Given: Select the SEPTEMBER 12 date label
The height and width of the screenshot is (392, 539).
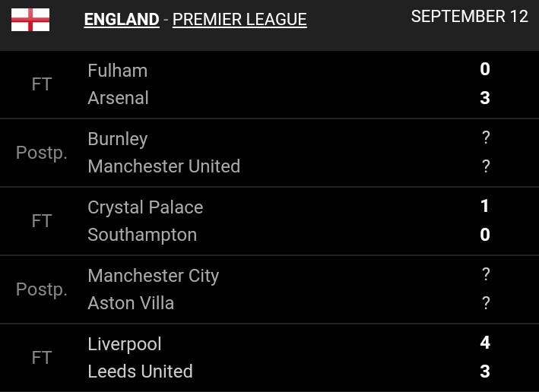Looking at the screenshot, I should (x=470, y=17).
